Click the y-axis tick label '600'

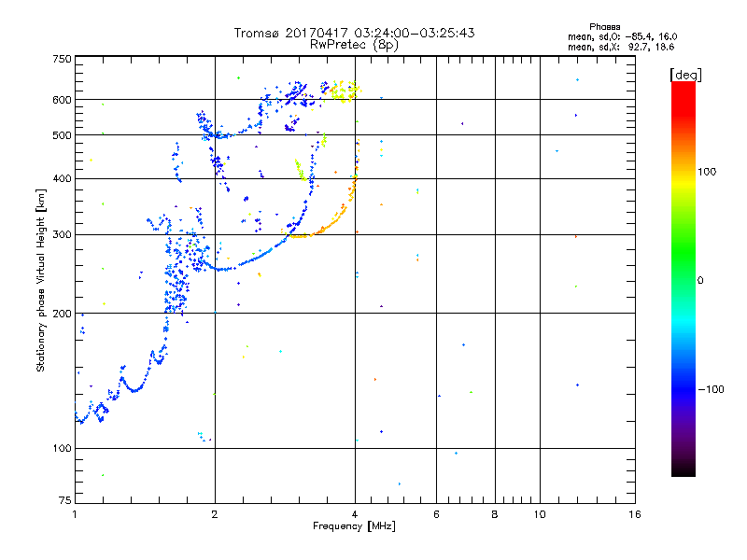click(62, 100)
